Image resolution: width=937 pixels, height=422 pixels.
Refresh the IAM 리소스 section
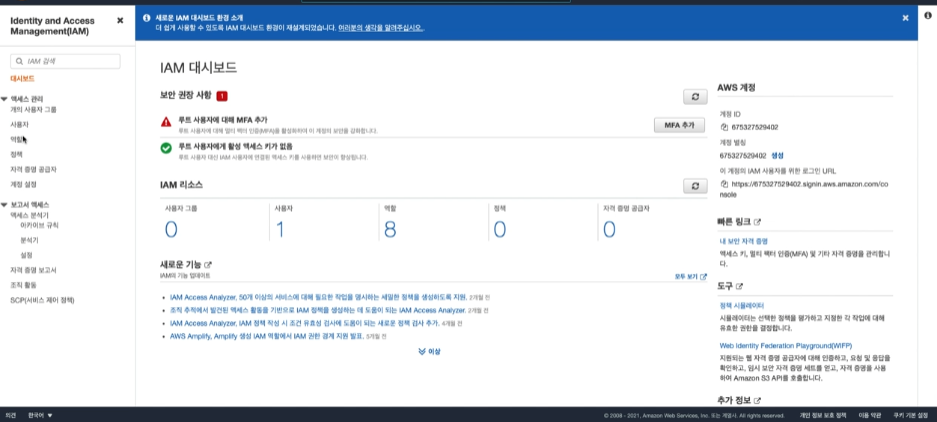pyautogui.click(x=695, y=186)
